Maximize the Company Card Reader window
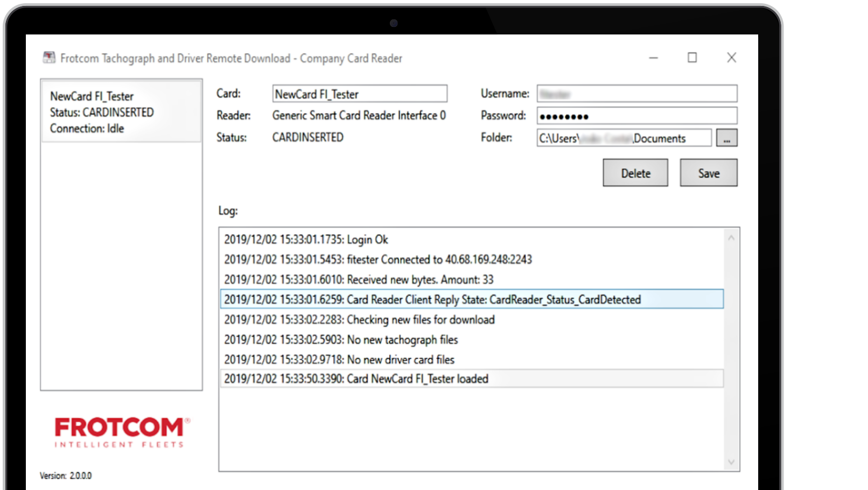Image resolution: width=868 pixels, height=490 pixels. [x=692, y=58]
